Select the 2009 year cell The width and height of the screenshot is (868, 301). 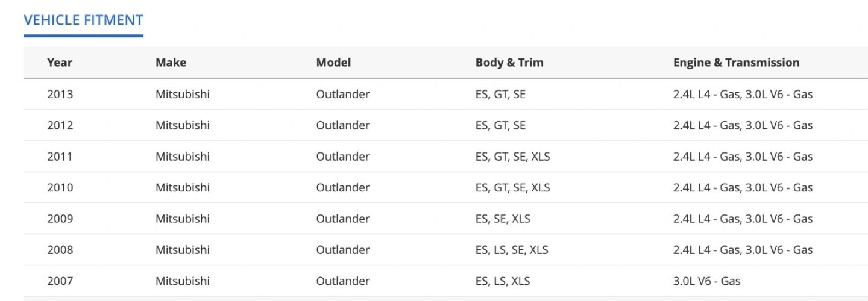(60, 219)
